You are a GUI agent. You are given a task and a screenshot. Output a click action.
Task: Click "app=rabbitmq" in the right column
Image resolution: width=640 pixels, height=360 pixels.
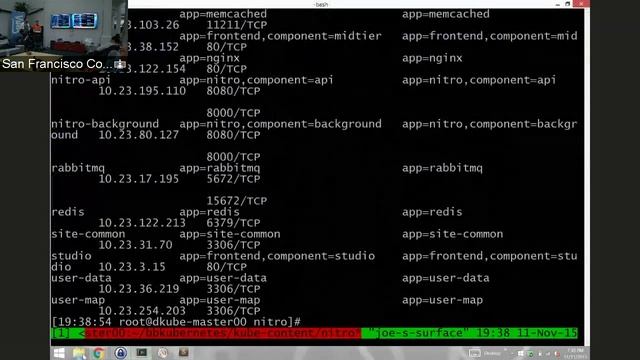pos(442,168)
